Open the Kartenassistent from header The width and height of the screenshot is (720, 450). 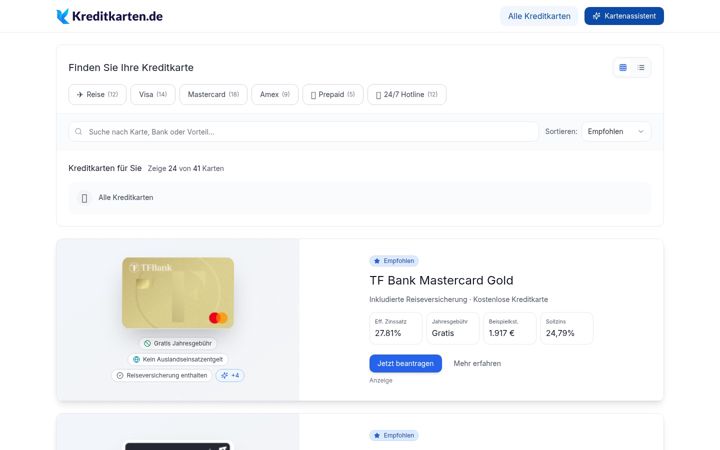coord(624,16)
